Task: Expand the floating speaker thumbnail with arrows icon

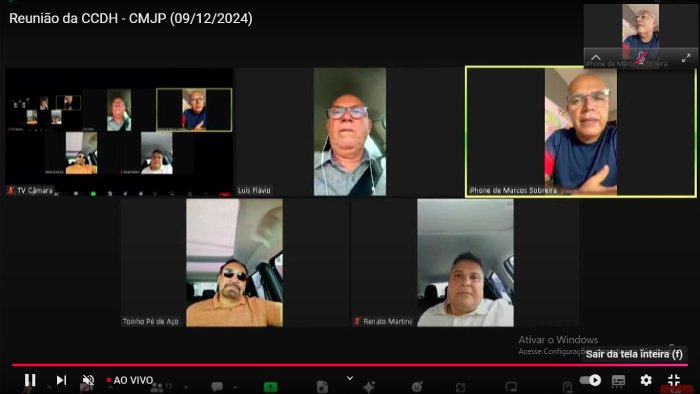Action: (686, 58)
